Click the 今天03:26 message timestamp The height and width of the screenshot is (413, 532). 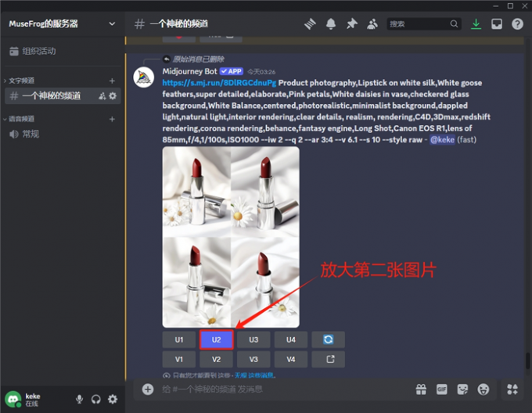[261, 72]
